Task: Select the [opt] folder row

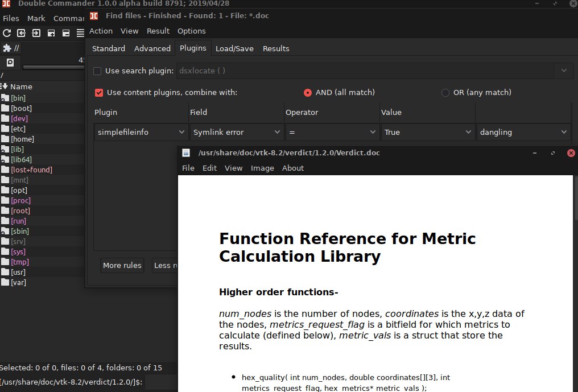Action: (x=43, y=190)
